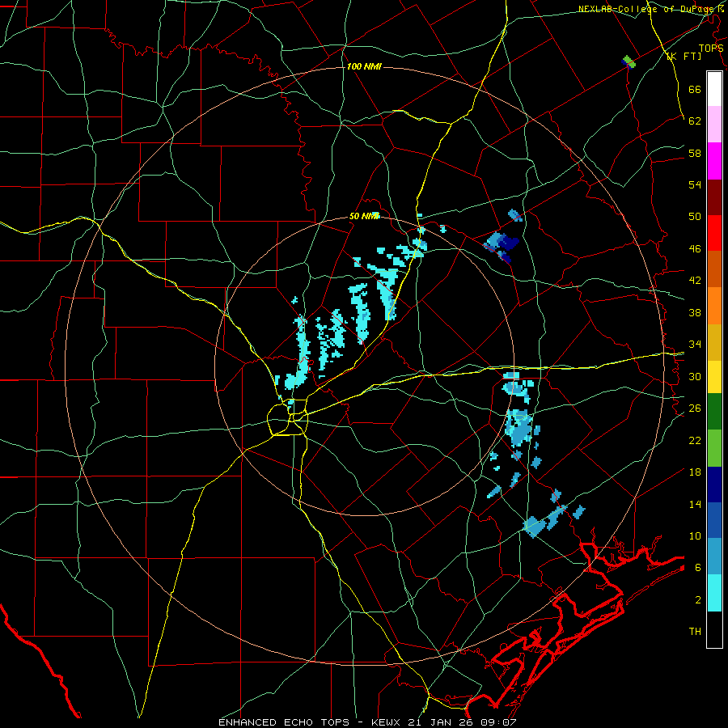Click the black TH legend swatch

(x=714, y=629)
